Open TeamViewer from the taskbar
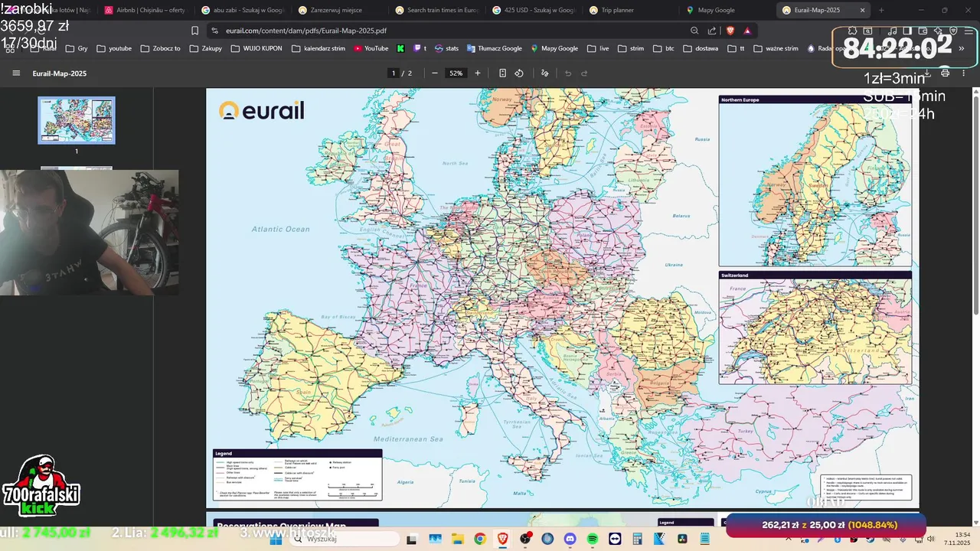Viewport: 980px width, 551px height. 615,539
